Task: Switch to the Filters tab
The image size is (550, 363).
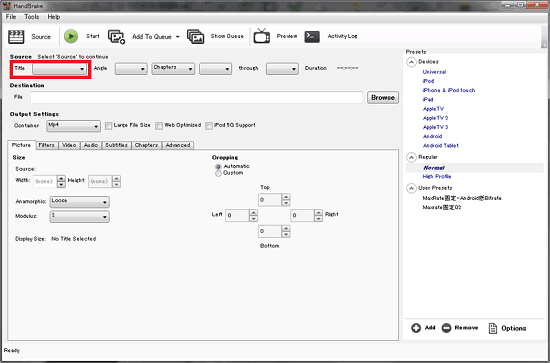Action: (x=46, y=145)
